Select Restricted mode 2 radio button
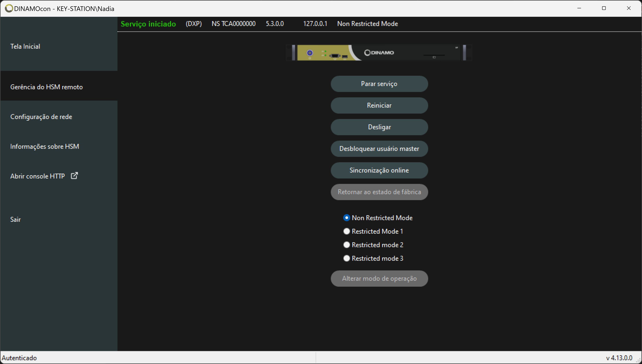Screen dimensions: 642x364 pyautogui.click(x=347, y=245)
